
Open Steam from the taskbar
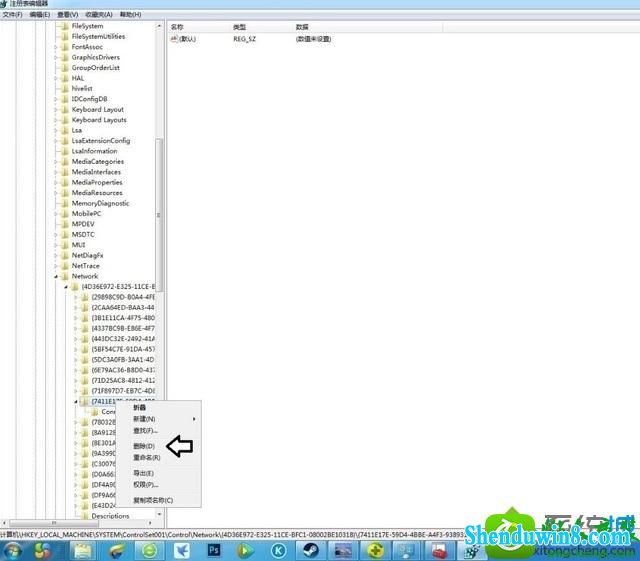311,550
